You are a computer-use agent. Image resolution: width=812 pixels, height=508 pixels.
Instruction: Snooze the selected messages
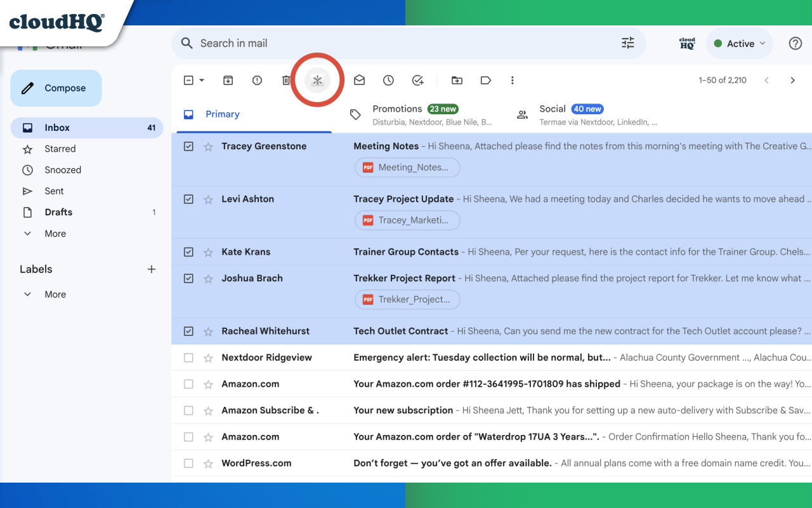pos(388,80)
